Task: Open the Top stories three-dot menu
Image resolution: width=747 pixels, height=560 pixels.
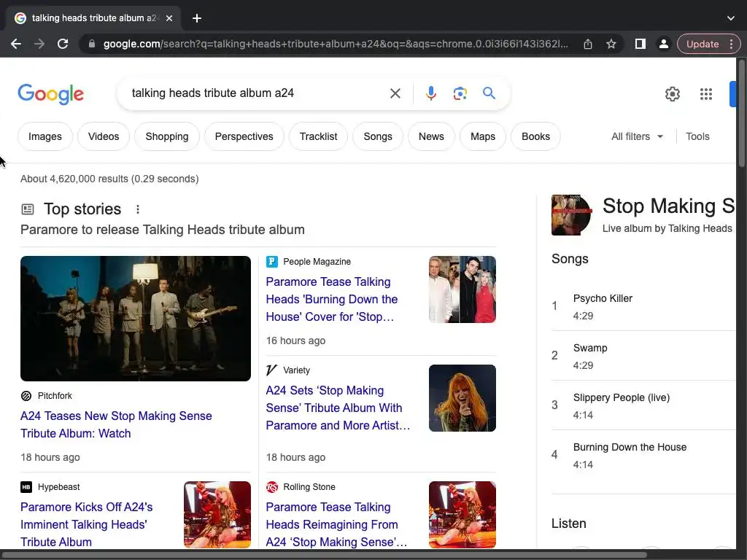Action: click(138, 209)
